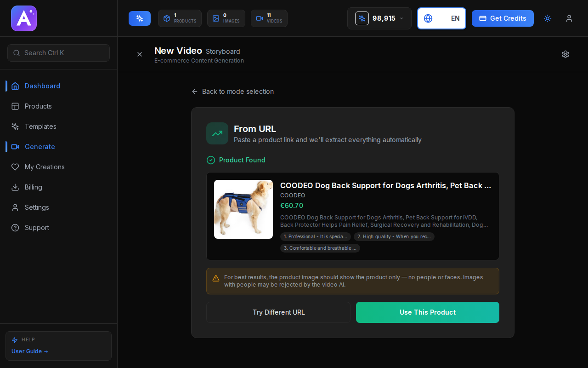Open storyboard settings gear icon

point(565,54)
